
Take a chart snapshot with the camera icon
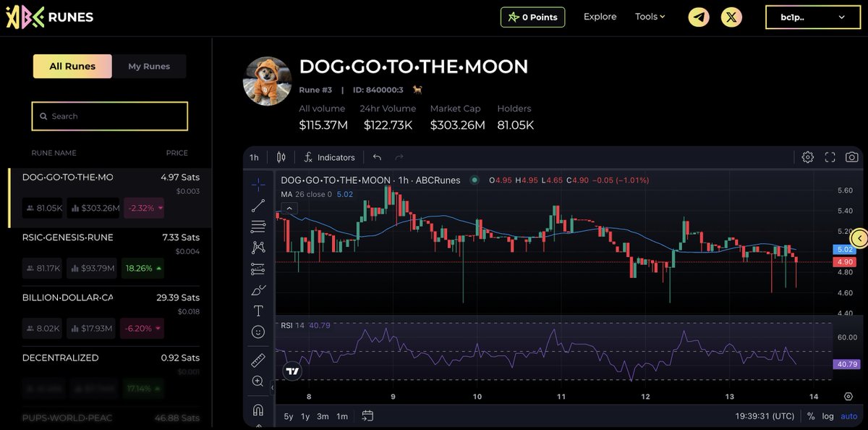click(851, 156)
